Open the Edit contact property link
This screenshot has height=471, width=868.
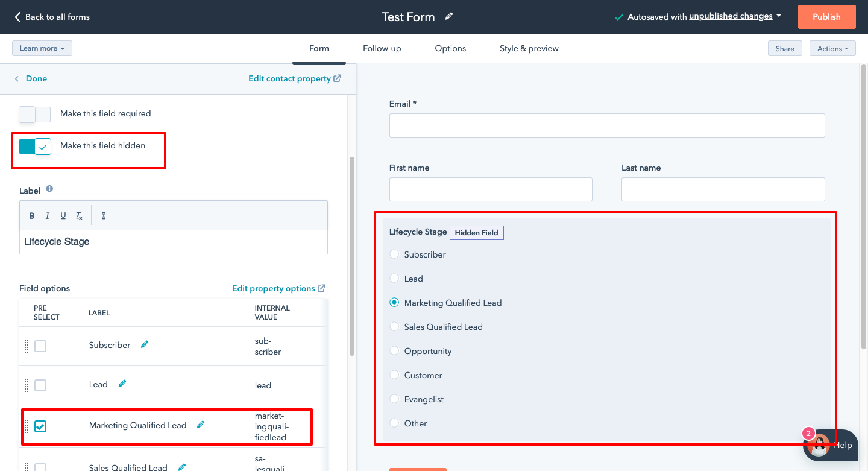294,78
